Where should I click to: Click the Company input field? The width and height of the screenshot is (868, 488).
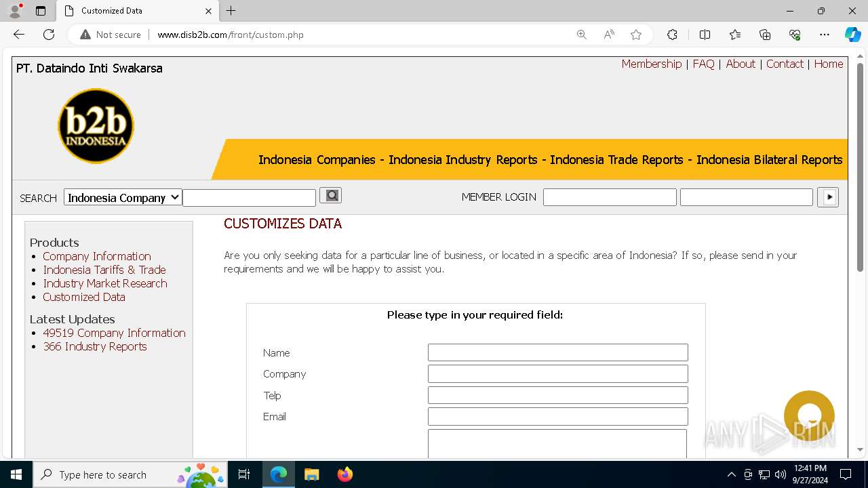click(x=558, y=373)
